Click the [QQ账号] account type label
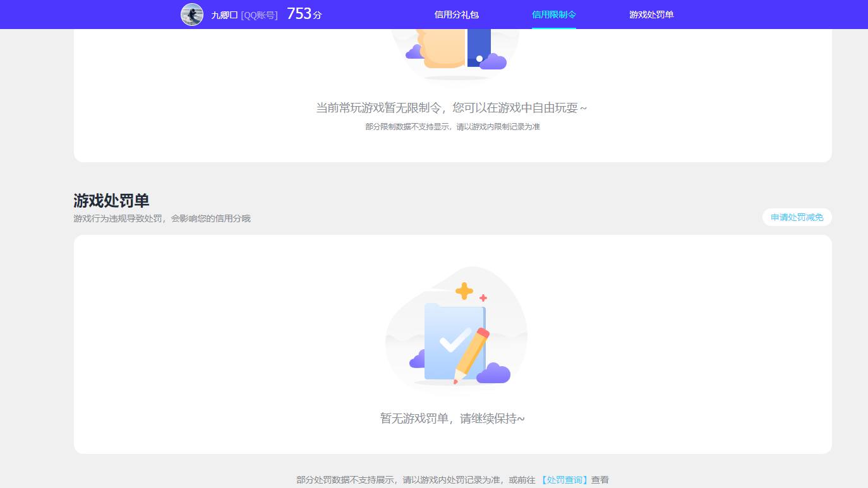Image resolution: width=868 pixels, height=488 pixels. (260, 15)
